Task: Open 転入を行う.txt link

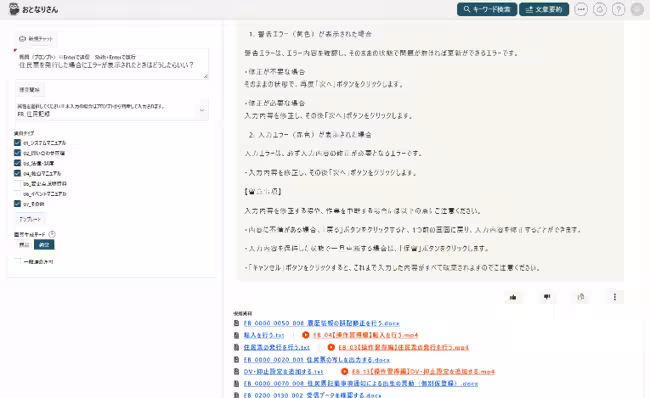Action: coord(264,335)
